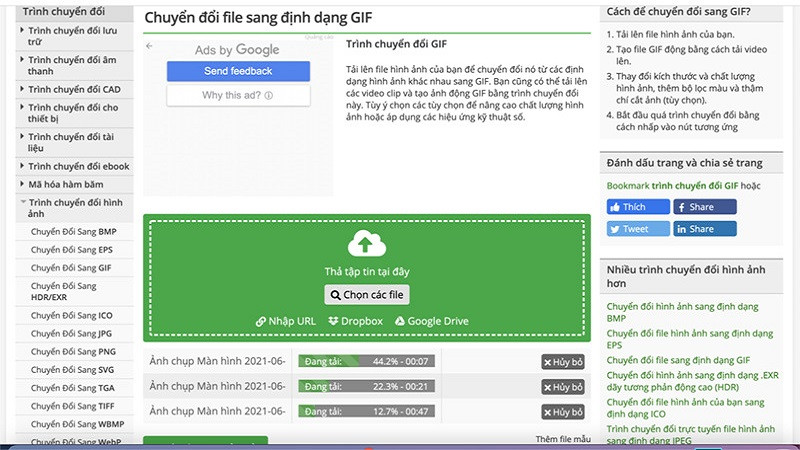Open Chuyển đổi hình ảnh sang định dạng BMP

pos(682,312)
